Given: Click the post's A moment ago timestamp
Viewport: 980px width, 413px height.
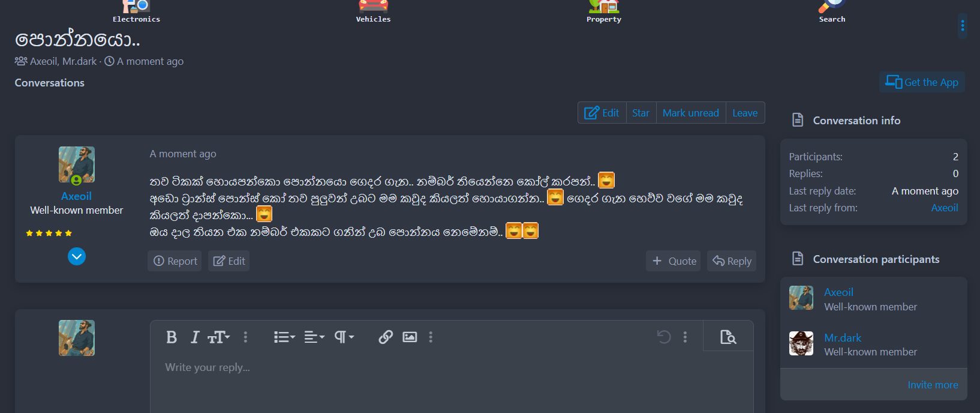Looking at the screenshot, I should (183, 154).
